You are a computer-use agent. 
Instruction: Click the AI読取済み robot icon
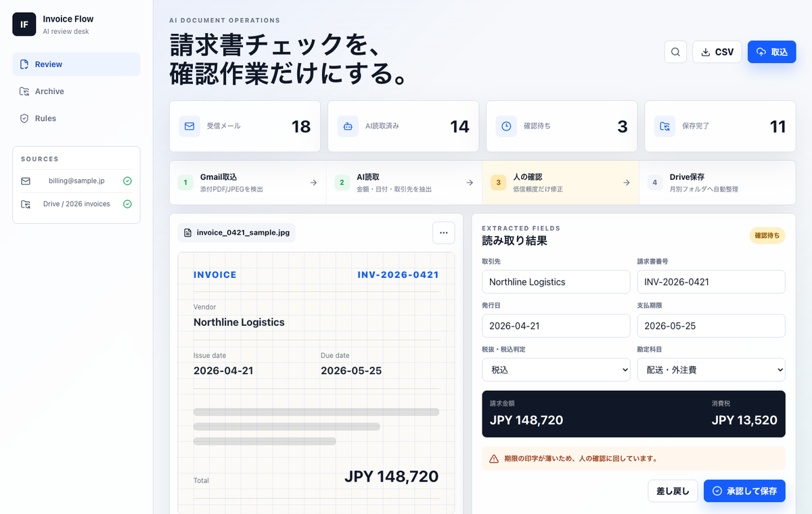coord(348,126)
